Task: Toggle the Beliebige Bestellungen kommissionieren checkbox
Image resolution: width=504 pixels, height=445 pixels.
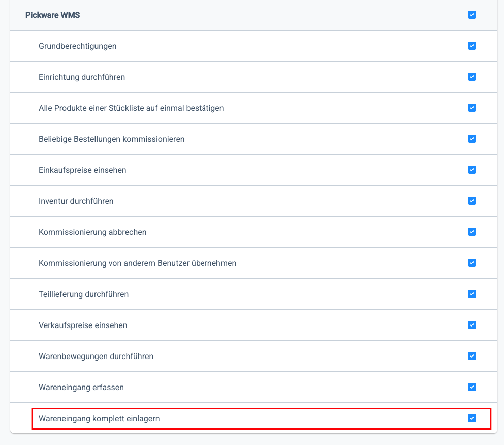Action: 472,139
